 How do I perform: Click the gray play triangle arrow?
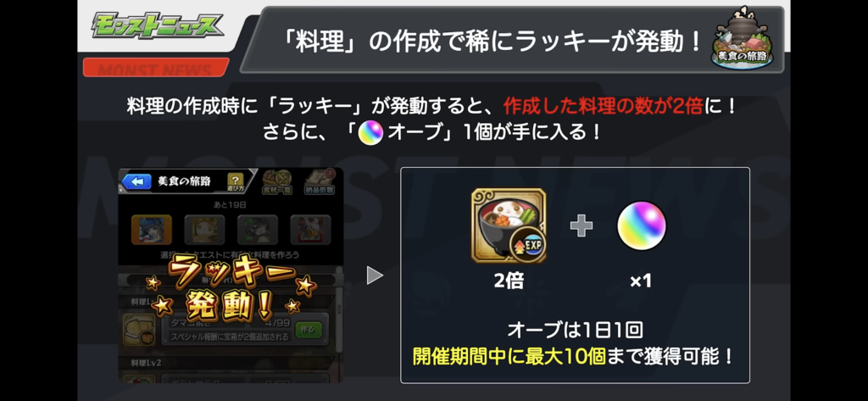coord(375,276)
